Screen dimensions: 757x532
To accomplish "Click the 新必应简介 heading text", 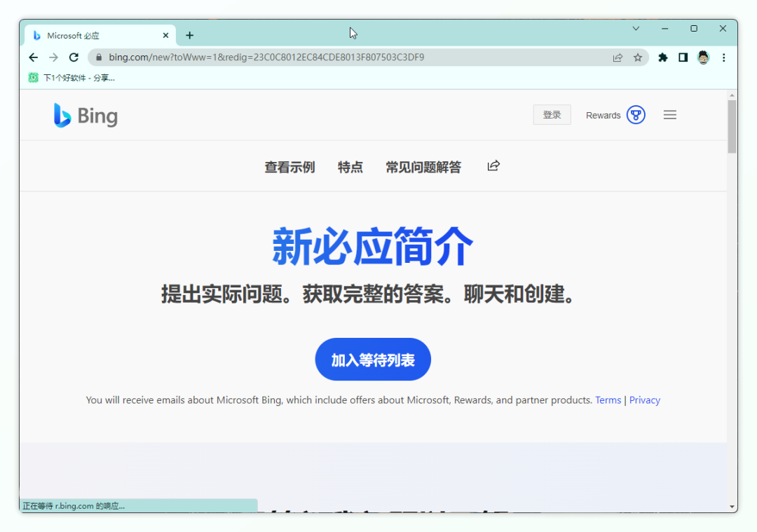I will click(x=372, y=246).
